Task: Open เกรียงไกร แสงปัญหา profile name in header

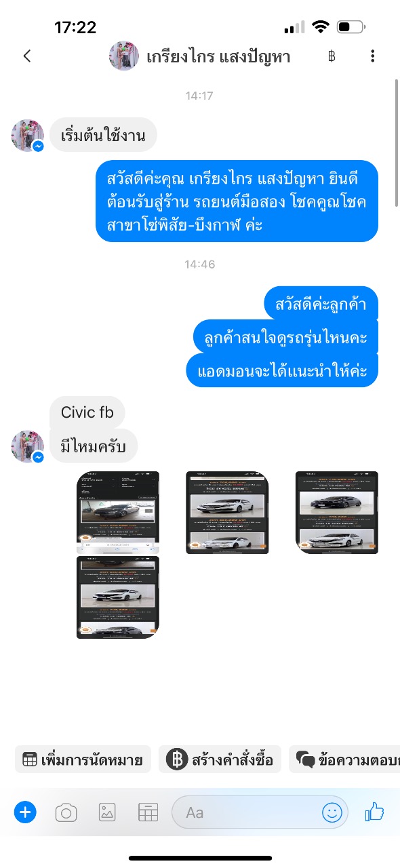Action: click(218, 56)
